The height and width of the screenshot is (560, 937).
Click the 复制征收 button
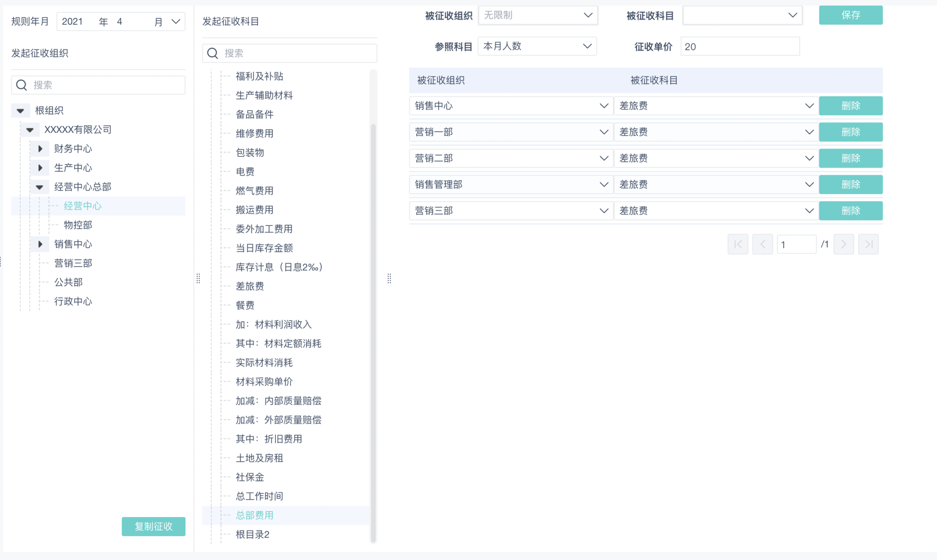pyautogui.click(x=153, y=526)
